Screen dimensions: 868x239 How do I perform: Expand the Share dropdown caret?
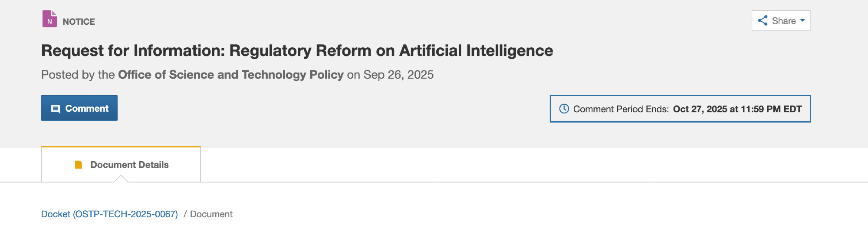(802, 20)
